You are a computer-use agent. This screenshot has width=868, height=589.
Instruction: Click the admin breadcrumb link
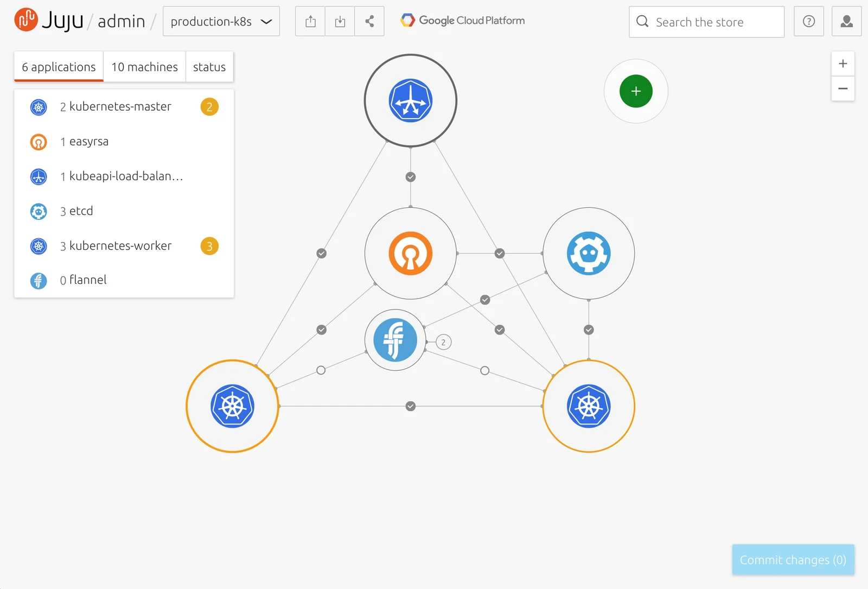[x=122, y=21]
